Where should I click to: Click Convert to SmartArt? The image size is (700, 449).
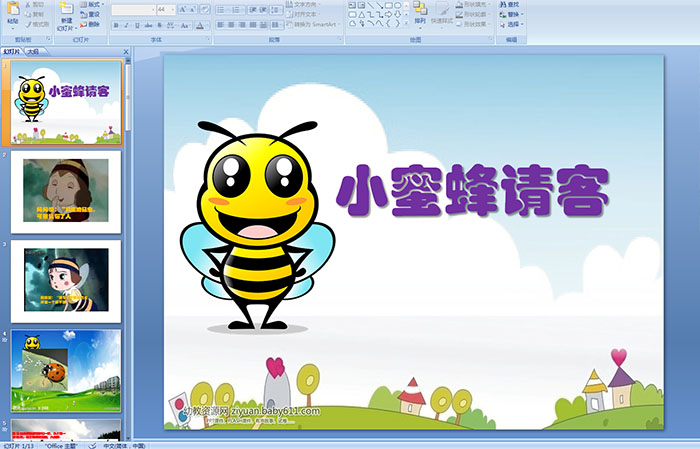click(312, 24)
